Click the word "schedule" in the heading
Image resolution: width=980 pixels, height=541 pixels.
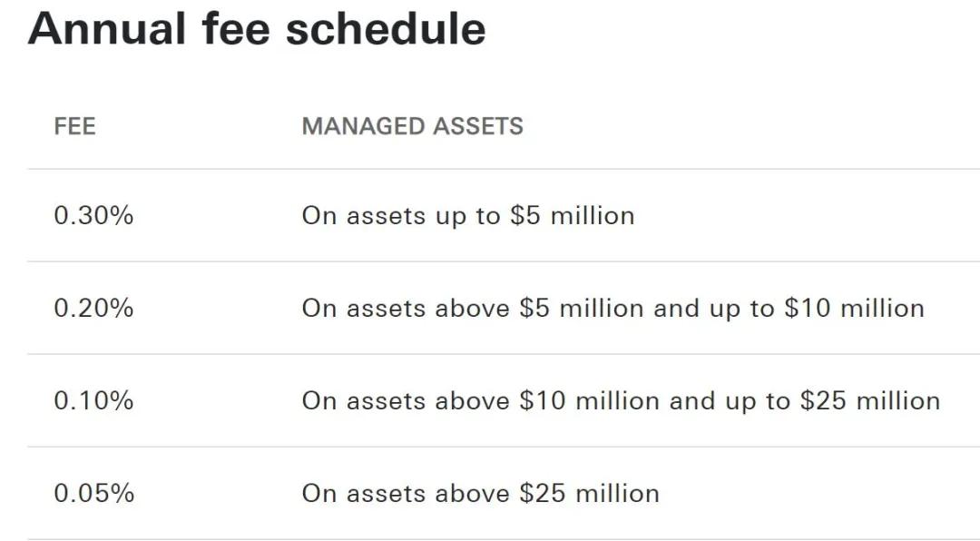coord(386,29)
